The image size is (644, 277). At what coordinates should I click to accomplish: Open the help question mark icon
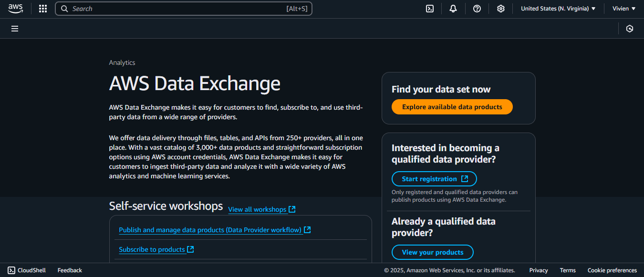tap(477, 9)
